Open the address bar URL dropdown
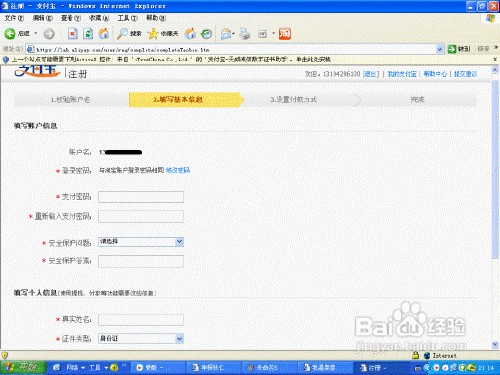 pyautogui.click(x=440, y=49)
